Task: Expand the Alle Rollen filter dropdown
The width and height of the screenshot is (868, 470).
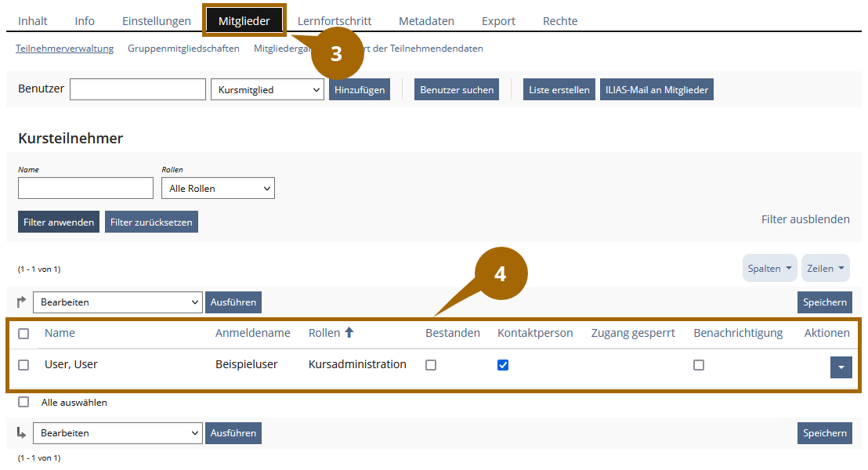Action: [218, 188]
